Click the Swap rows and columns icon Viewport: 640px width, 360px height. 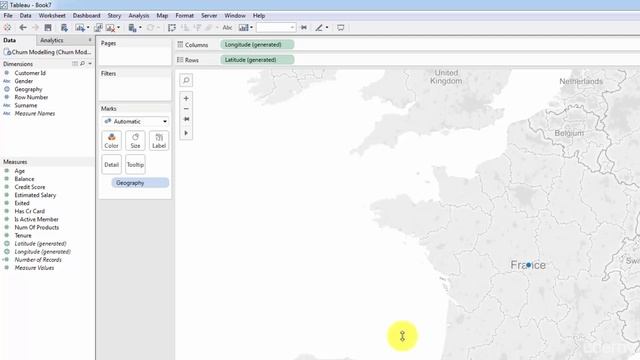tap(172, 27)
